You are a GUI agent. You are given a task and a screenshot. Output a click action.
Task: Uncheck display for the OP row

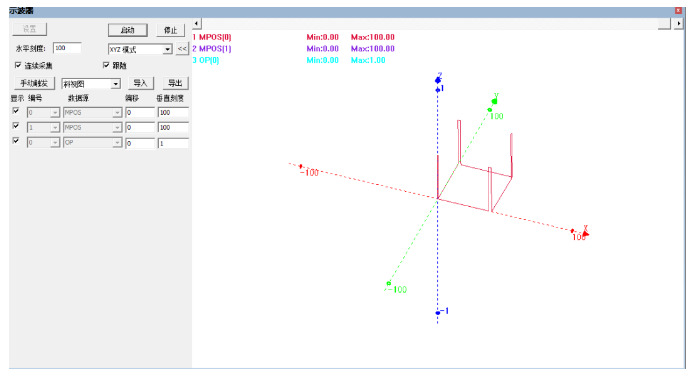[x=16, y=140]
